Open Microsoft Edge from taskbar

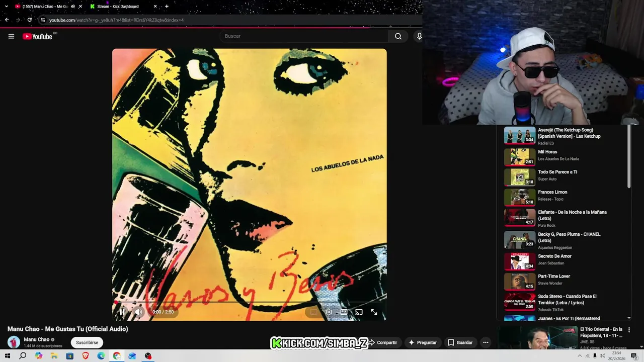pos(101,356)
